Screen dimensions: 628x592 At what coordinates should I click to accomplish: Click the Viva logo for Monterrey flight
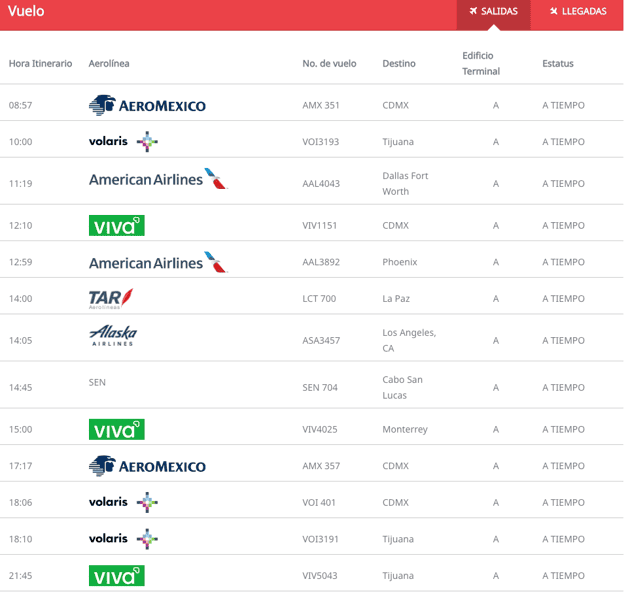116,430
